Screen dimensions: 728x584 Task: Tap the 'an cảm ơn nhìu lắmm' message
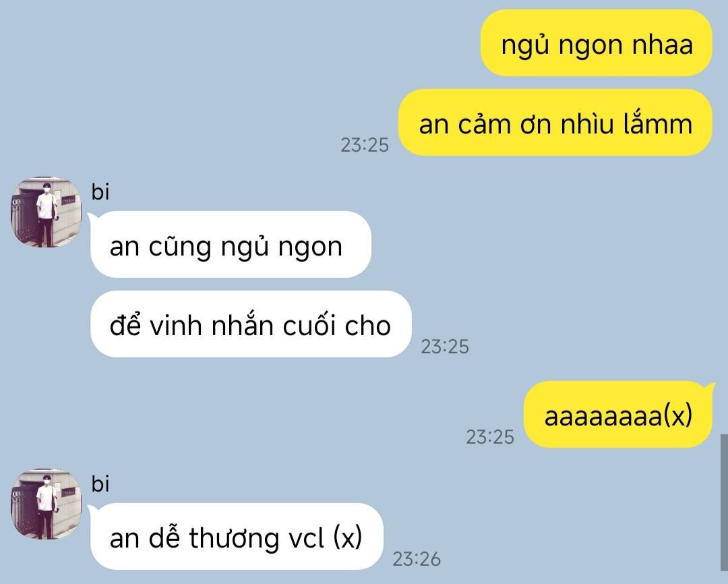(x=555, y=123)
